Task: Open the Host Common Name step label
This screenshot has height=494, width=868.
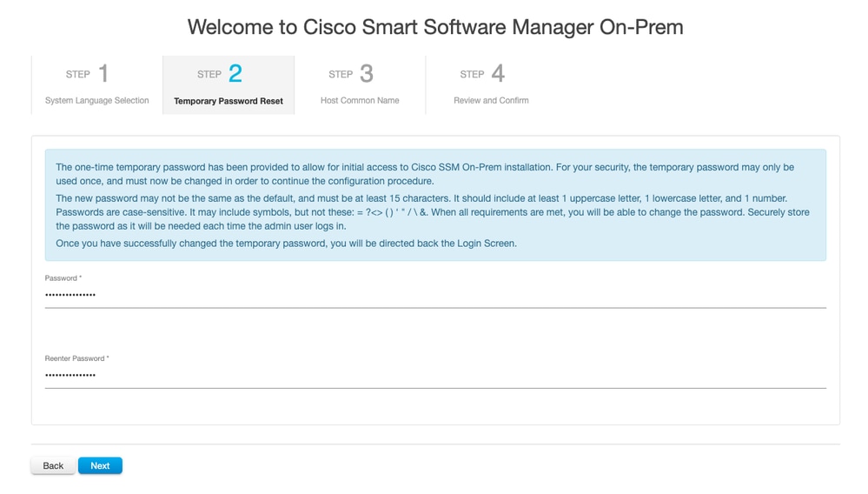Action: tap(360, 101)
